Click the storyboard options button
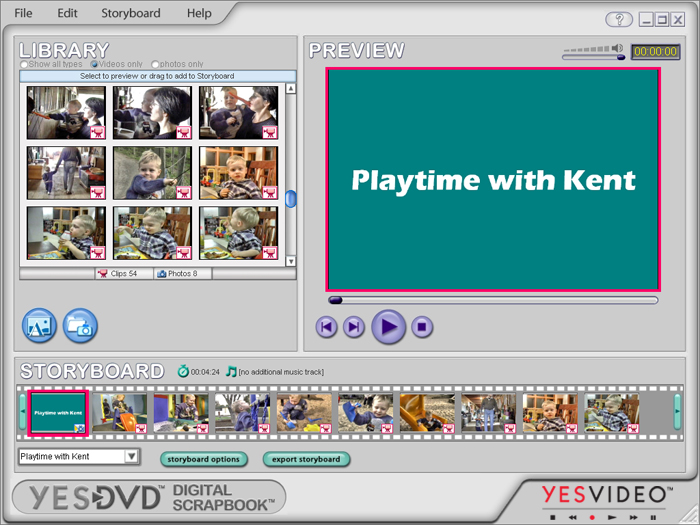This screenshot has width=700, height=525. tap(204, 459)
